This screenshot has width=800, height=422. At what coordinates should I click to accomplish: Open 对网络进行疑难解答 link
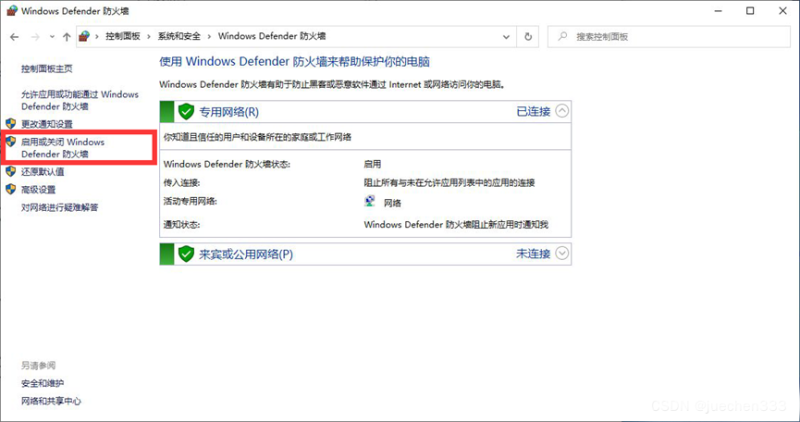[x=60, y=208]
